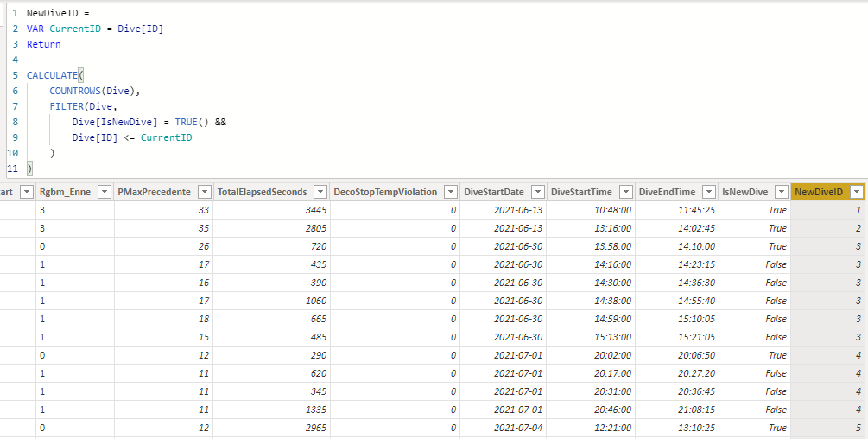
Task: Open the NewDiveID column filter dropdown
Action: tap(857, 192)
